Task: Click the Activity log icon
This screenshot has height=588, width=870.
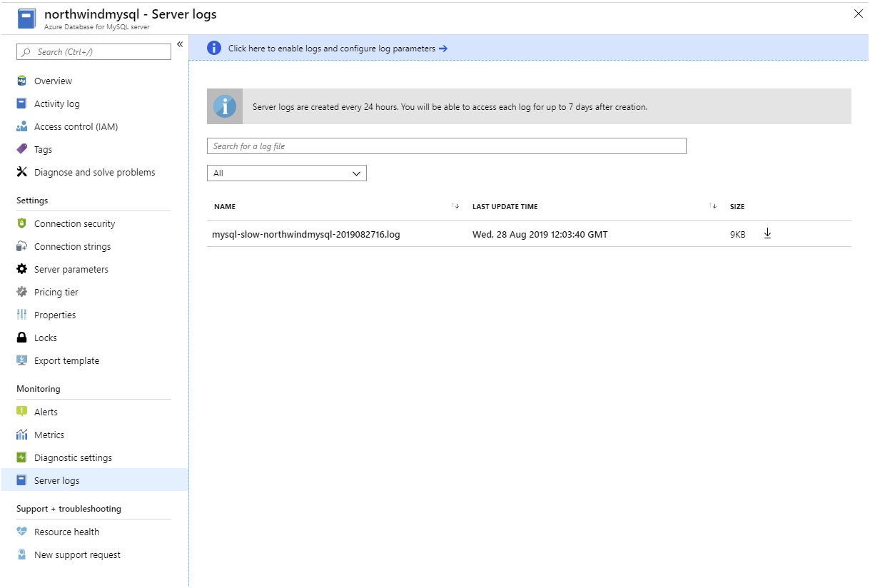Action: coord(21,103)
